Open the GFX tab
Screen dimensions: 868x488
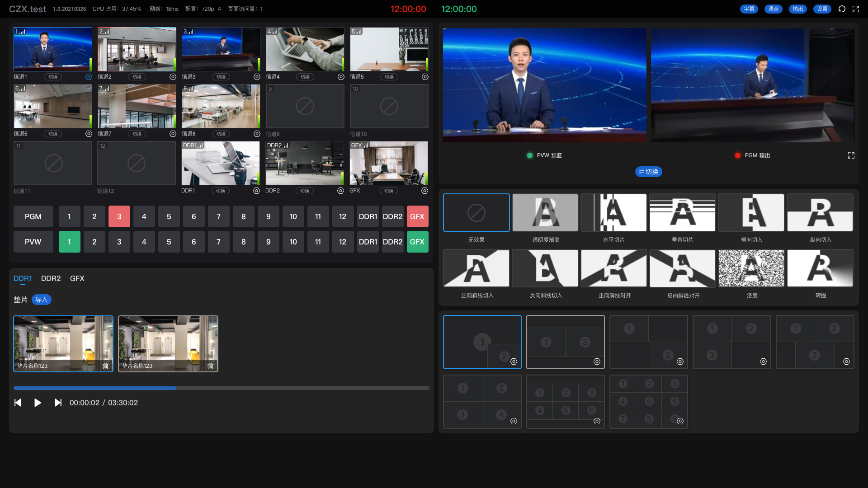click(77, 278)
